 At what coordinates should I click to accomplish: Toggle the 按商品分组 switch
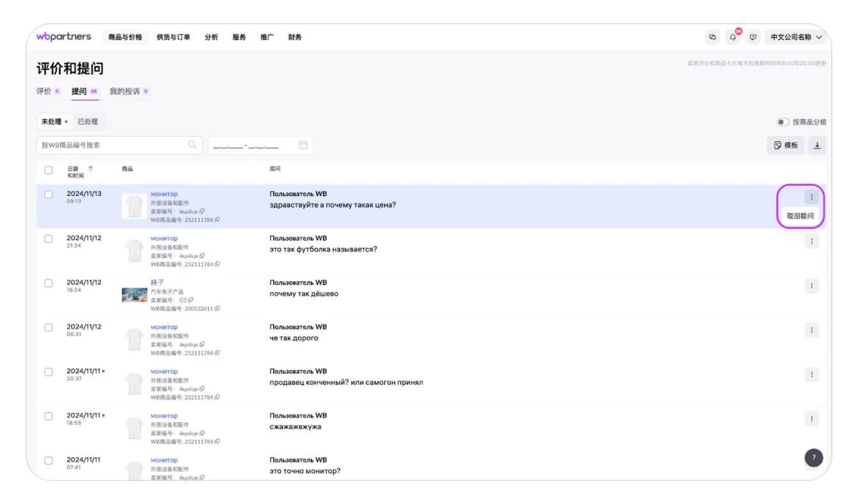pos(782,122)
